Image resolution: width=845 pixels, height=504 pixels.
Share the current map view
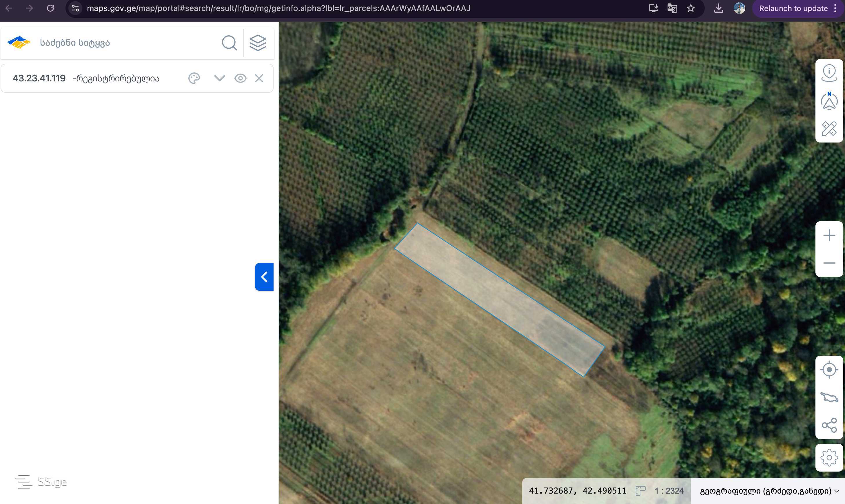point(829,425)
